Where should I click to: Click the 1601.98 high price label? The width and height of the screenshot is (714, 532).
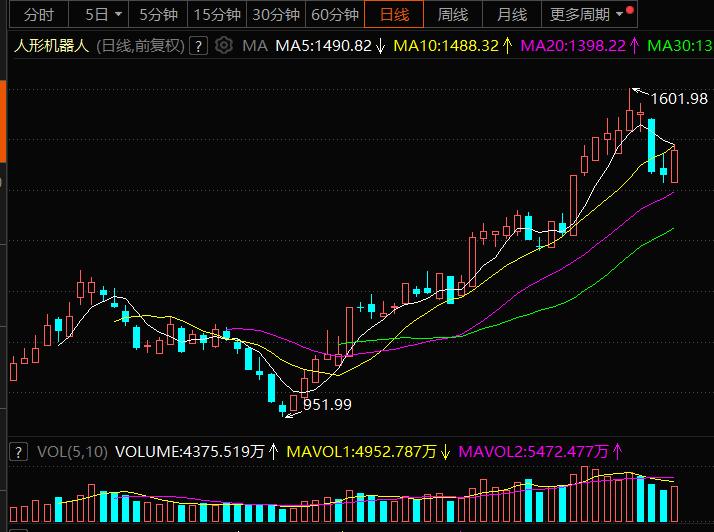[679, 98]
